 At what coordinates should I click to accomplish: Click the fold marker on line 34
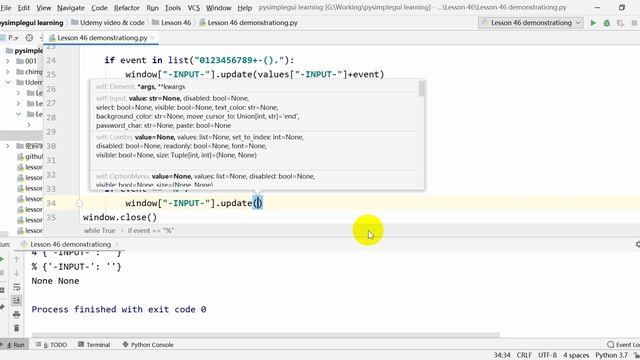(x=79, y=203)
